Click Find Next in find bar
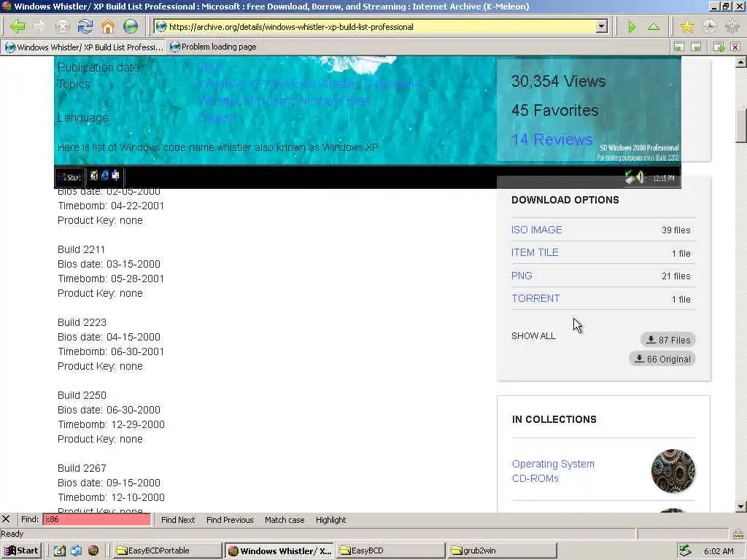 pyautogui.click(x=178, y=519)
